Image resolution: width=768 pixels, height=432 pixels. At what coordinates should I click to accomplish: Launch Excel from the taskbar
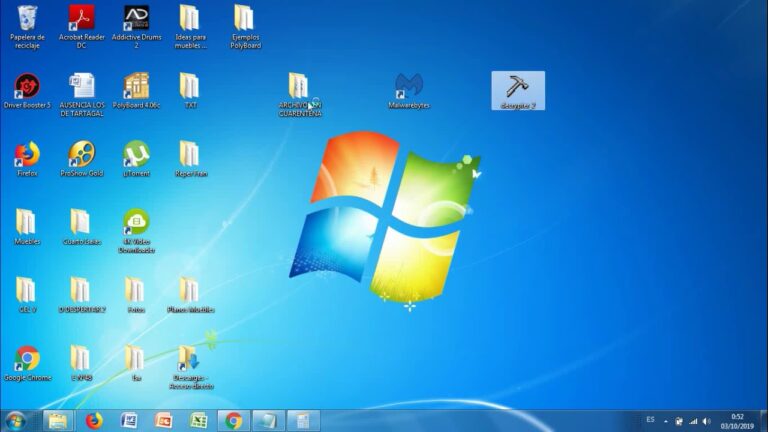point(198,421)
